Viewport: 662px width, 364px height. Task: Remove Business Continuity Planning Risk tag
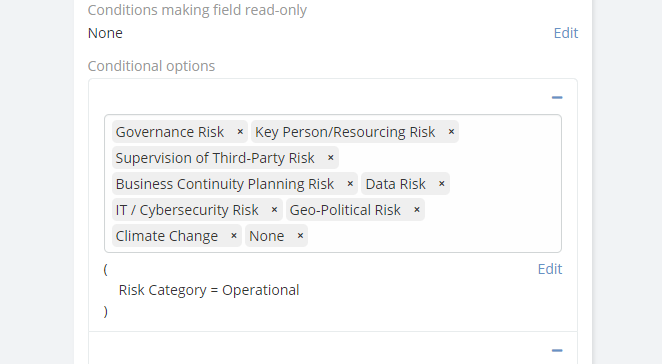350,184
